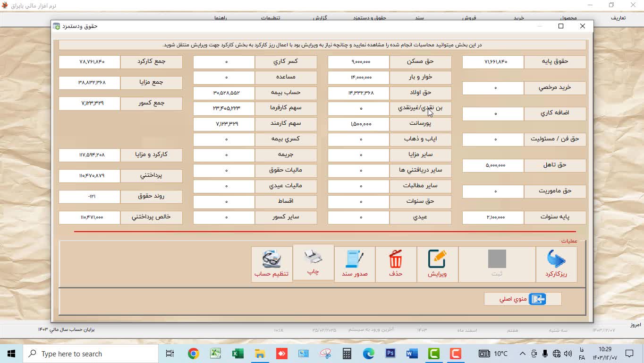Click the حق ماموریت label
This screenshot has height=363, width=644.
555,191
